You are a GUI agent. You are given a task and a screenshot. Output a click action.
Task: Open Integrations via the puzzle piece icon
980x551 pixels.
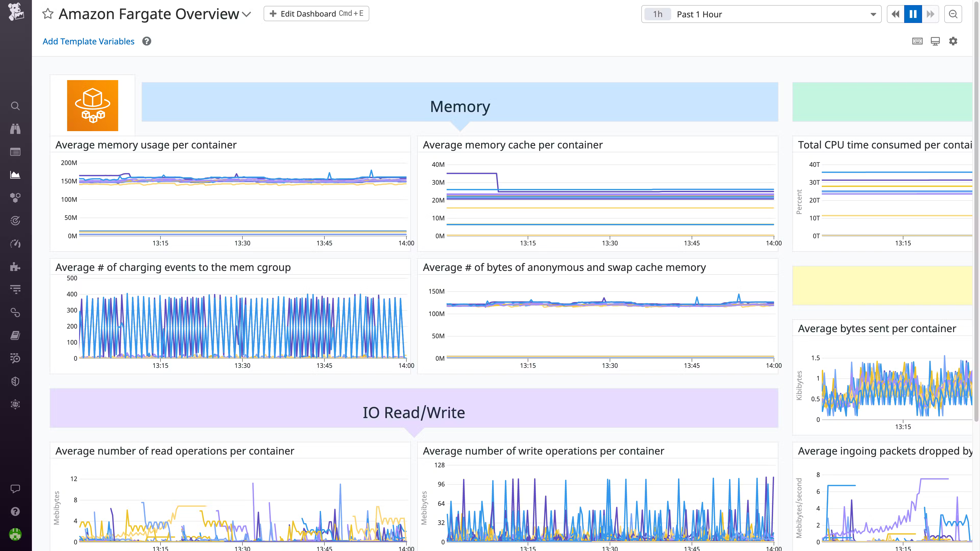point(15,267)
